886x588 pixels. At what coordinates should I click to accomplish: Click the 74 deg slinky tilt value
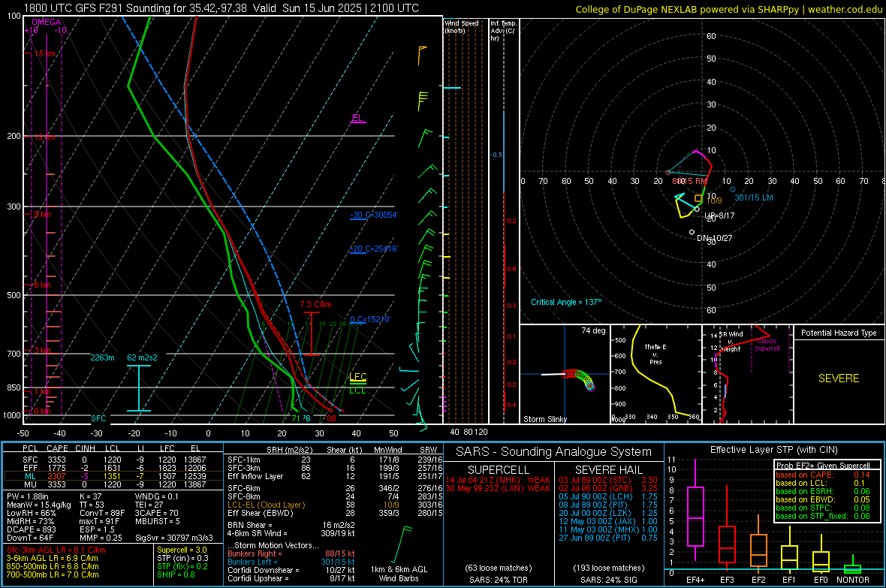(x=593, y=330)
